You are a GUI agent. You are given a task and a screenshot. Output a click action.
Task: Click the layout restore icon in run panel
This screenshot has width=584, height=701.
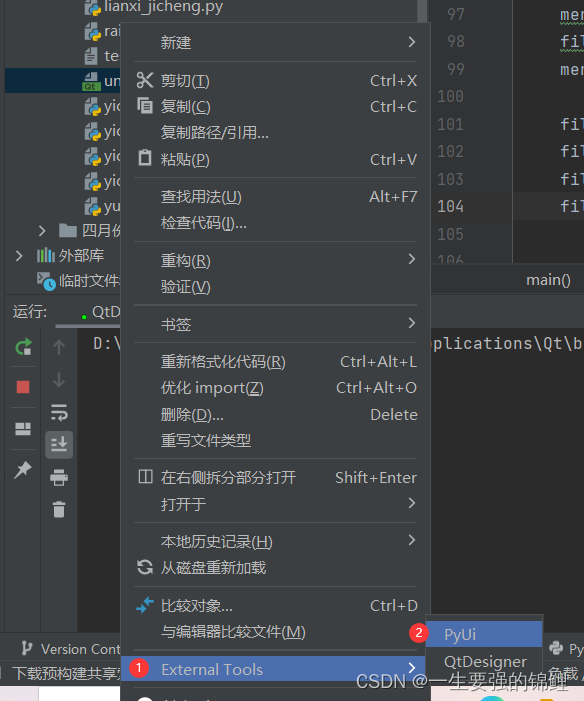(23, 429)
